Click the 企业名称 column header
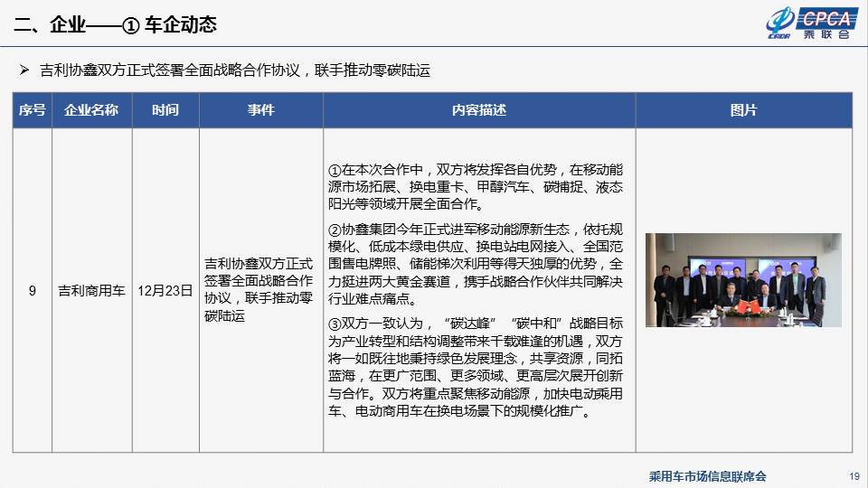The width and height of the screenshot is (868, 488). pyautogui.click(x=92, y=110)
